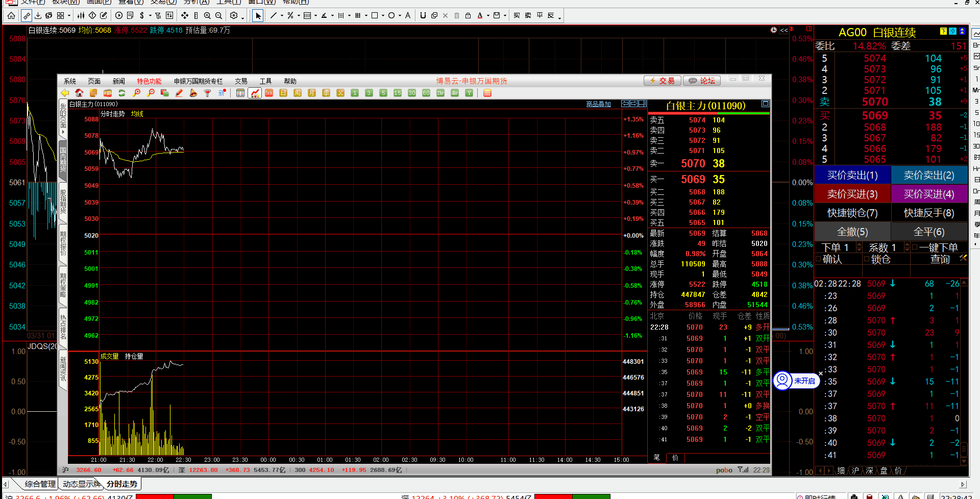Click the quote list table icon
This screenshot has width=980, height=499.
pyautogui.click(x=240, y=93)
